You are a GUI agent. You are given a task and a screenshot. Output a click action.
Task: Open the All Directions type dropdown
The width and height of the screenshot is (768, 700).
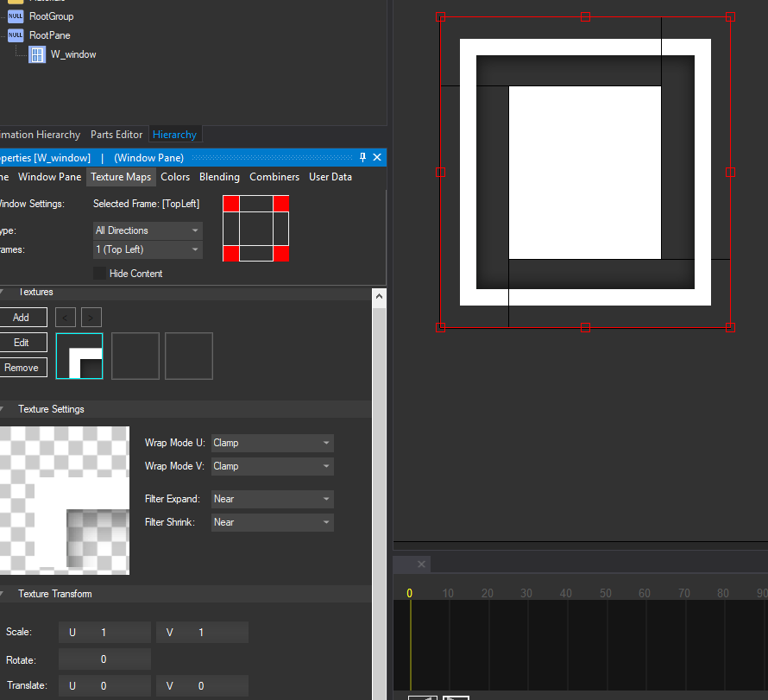point(148,230)
